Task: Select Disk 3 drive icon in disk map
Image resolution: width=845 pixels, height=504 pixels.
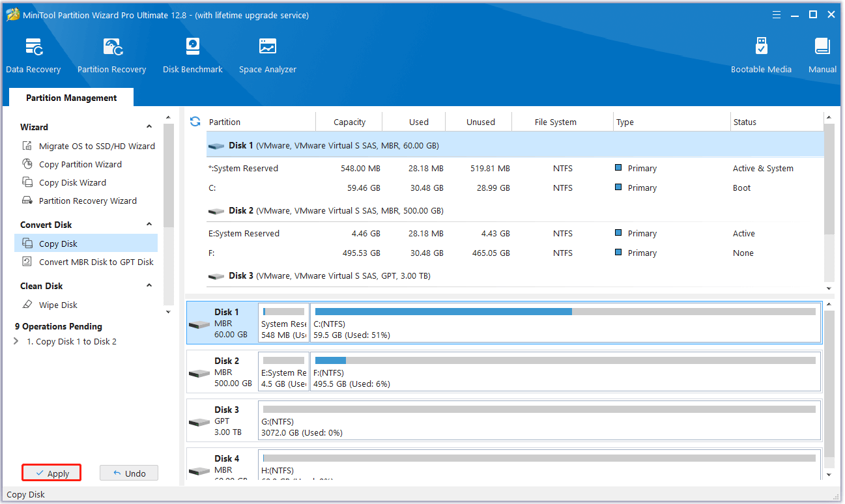Action: (x=199, y=422)
